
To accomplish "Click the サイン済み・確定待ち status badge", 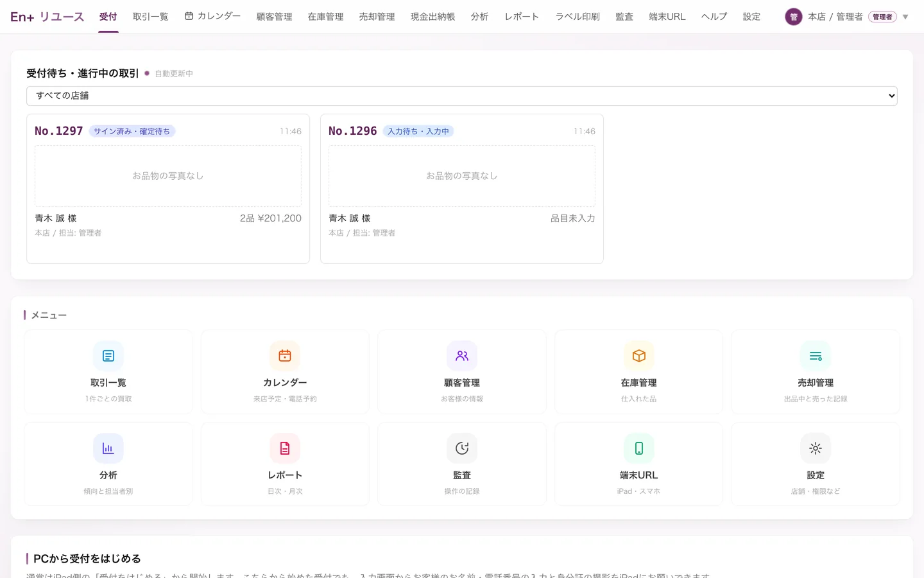I will tap(132, 131).
